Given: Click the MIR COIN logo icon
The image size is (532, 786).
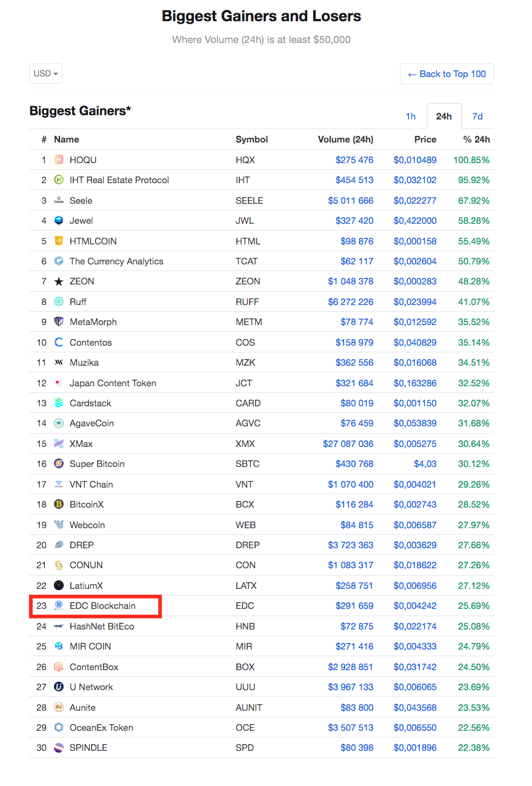Looking at the screenshot, I should point(59,647).
